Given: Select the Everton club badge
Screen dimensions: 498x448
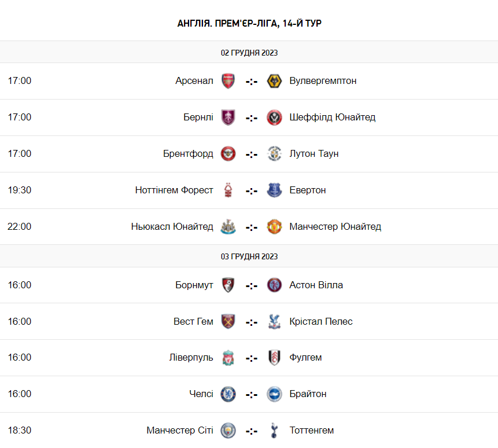Looking at the screenshot, I should 274,190.
